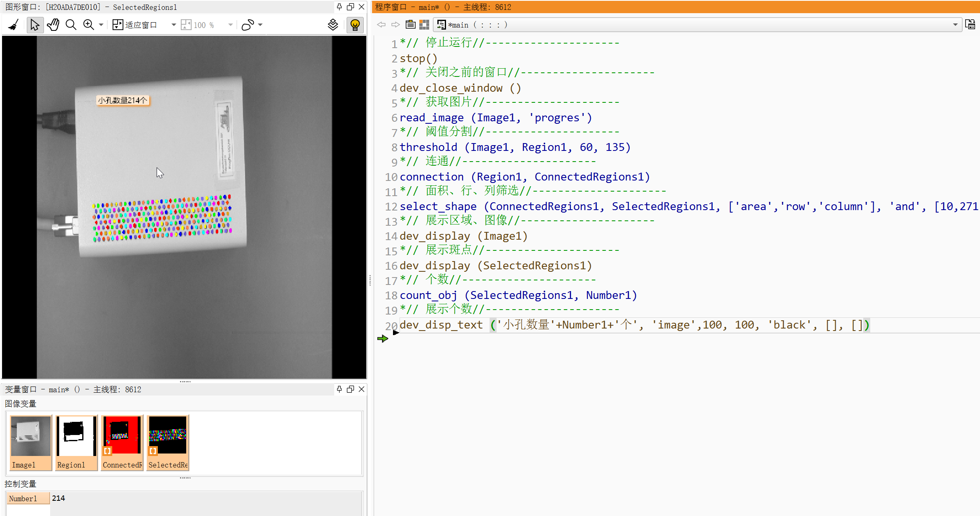The image size is (980, 516).
Task: Expand the 适应窗口 fit dropdown
Action: [173, 25]
